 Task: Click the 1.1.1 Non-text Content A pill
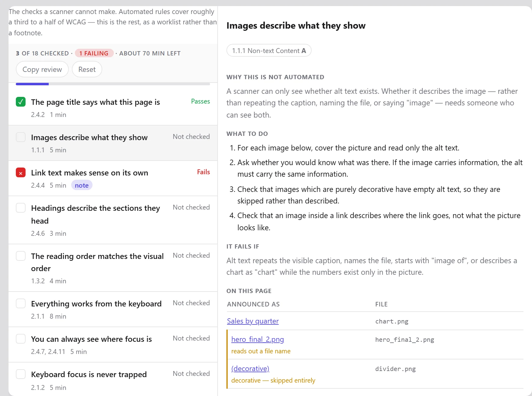[269, 51]
